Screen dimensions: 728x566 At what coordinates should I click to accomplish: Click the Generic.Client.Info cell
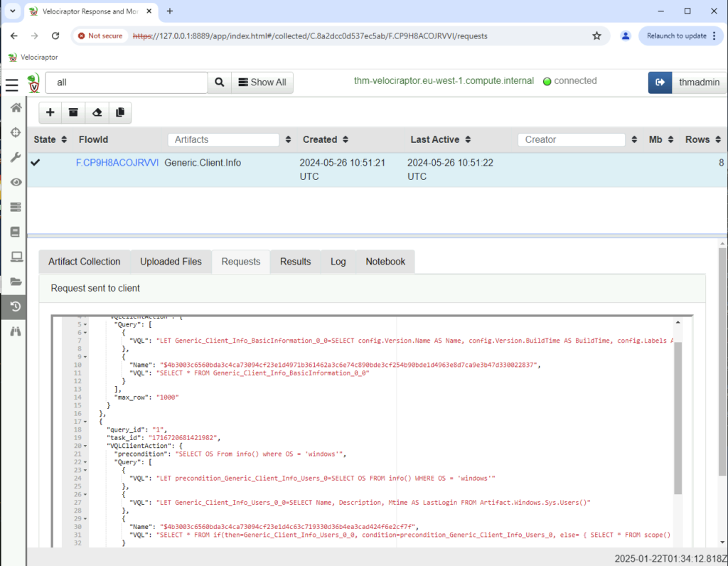(203, 163)
